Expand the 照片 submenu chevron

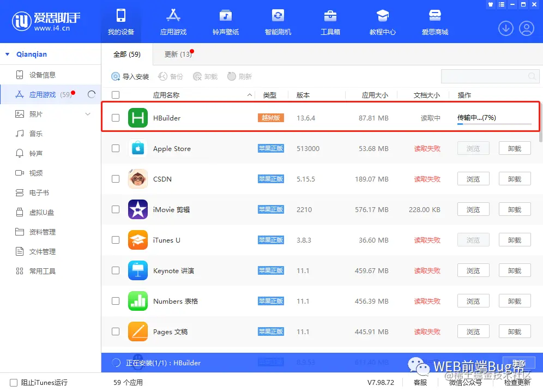point(88,114)
